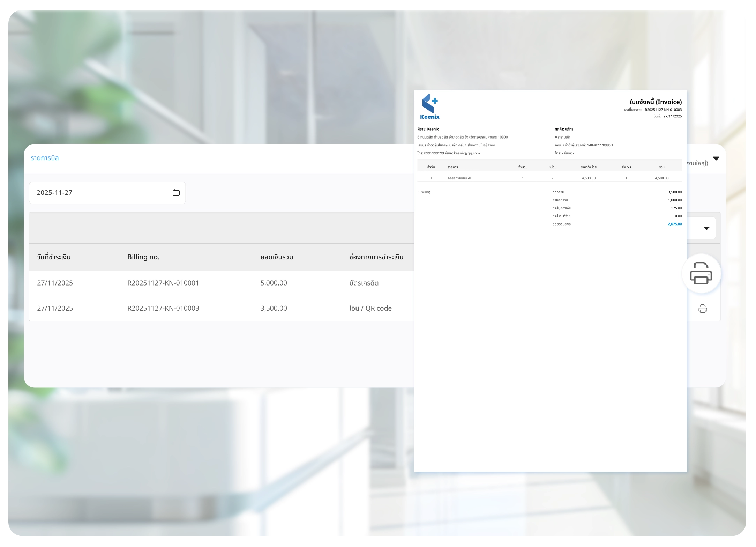Open the dropdown arrow above the table
756x547 pixels.
(706, 228)
